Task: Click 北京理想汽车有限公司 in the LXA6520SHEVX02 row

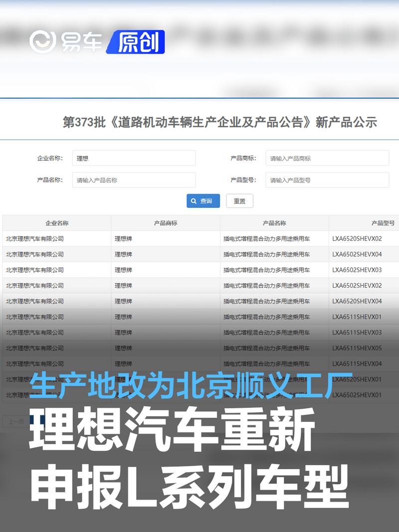Action: (x=34, y=238)
